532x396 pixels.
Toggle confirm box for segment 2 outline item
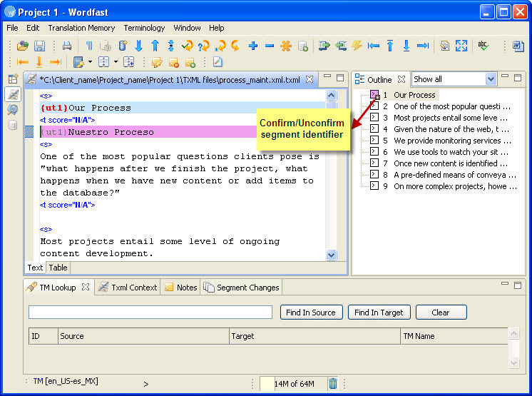[374, 106]
